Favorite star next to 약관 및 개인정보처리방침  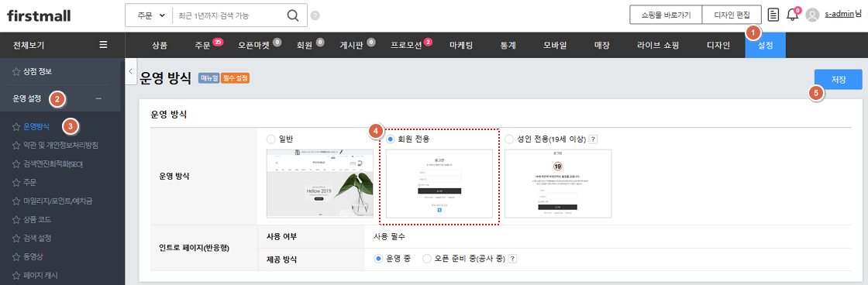[16, 145]
